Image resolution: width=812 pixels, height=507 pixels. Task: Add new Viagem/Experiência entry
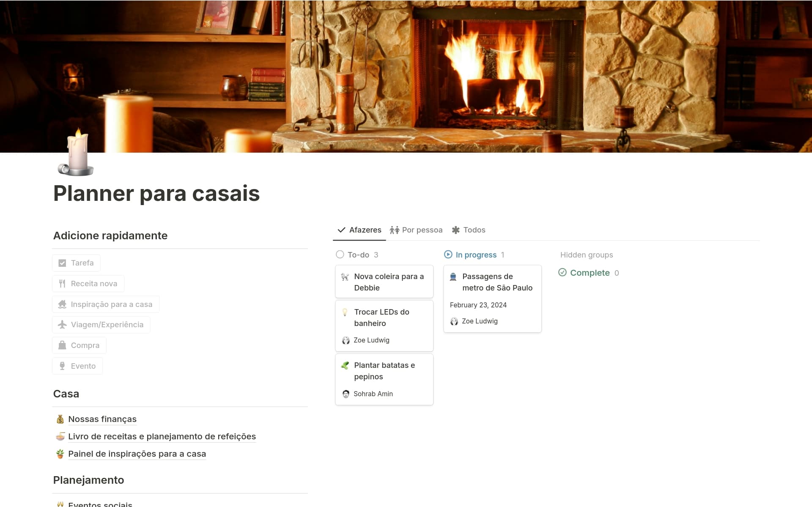coord(101,325)
